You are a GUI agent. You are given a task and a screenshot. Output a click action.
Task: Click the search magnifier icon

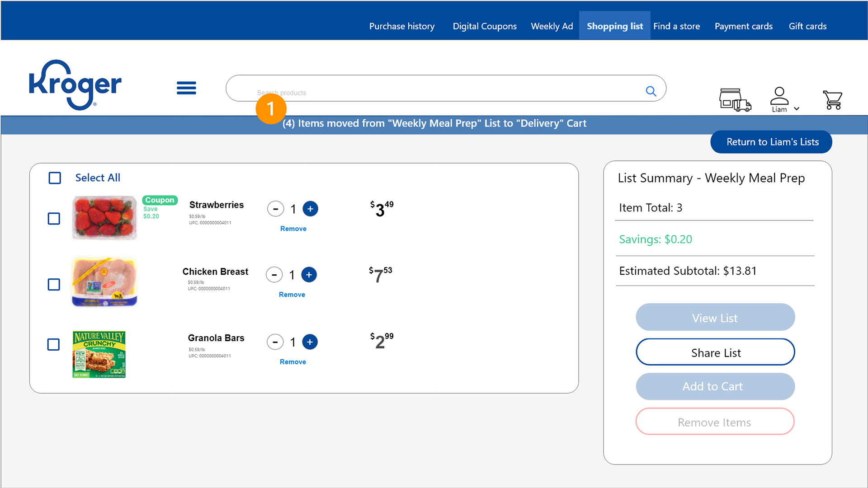tap(651, 91)
